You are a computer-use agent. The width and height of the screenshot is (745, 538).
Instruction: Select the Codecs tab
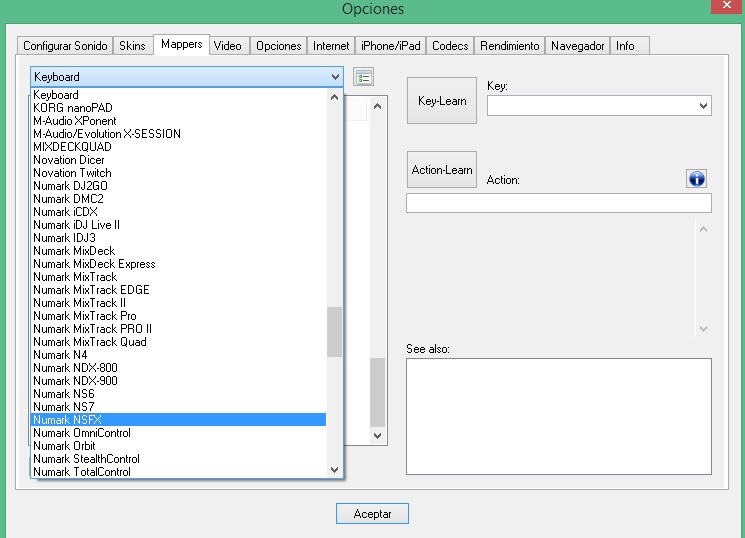450,46
